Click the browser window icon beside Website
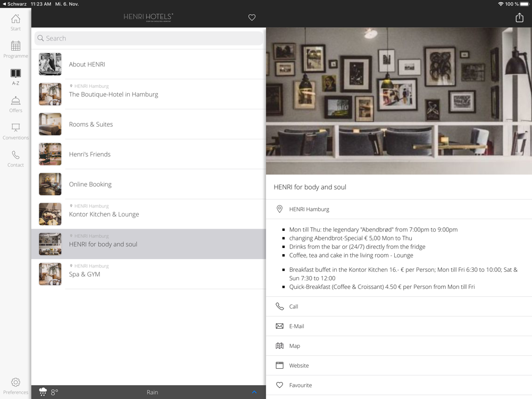 pyautogui.click(x=280, y=365)
